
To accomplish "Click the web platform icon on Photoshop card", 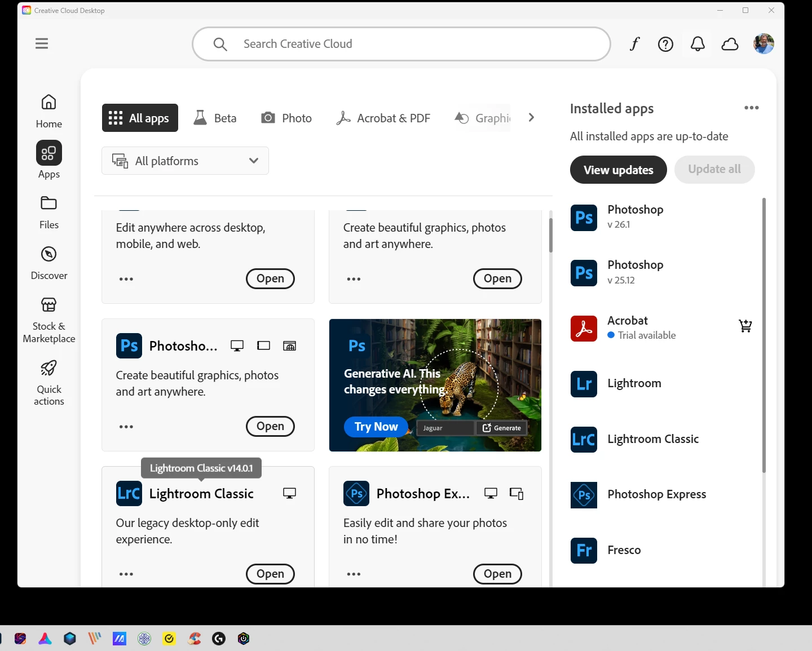I will (289, 346).
